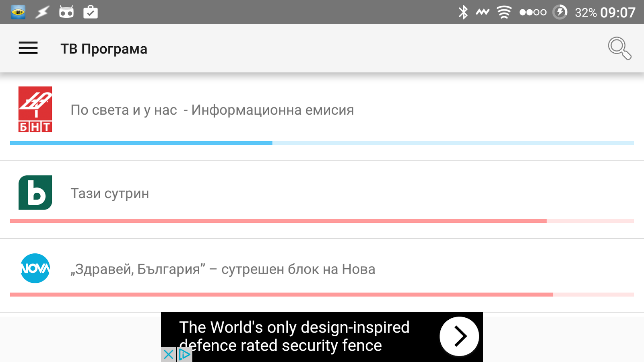Tap the Wi-Fi status icon
The width and height of the screenshot is (644, 362).
point(504,12)
